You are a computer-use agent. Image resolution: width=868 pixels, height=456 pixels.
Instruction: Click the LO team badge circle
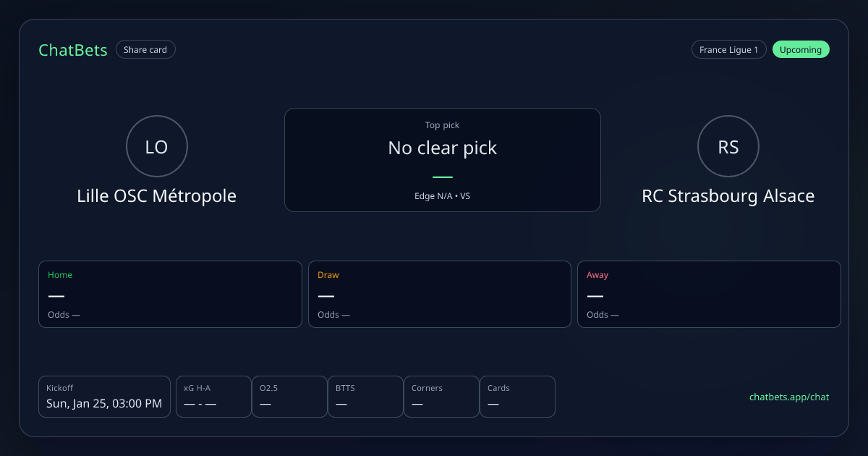point(156,147)
